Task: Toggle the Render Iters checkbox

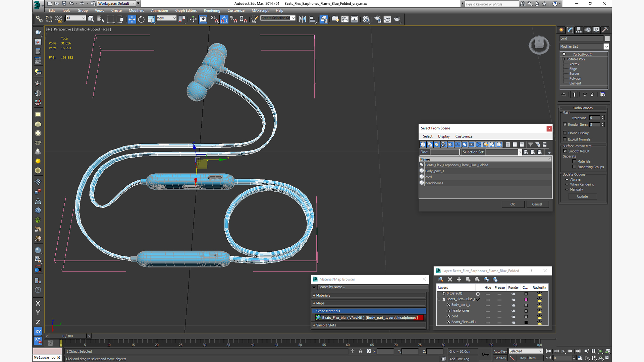Action: tap(565, 125)
